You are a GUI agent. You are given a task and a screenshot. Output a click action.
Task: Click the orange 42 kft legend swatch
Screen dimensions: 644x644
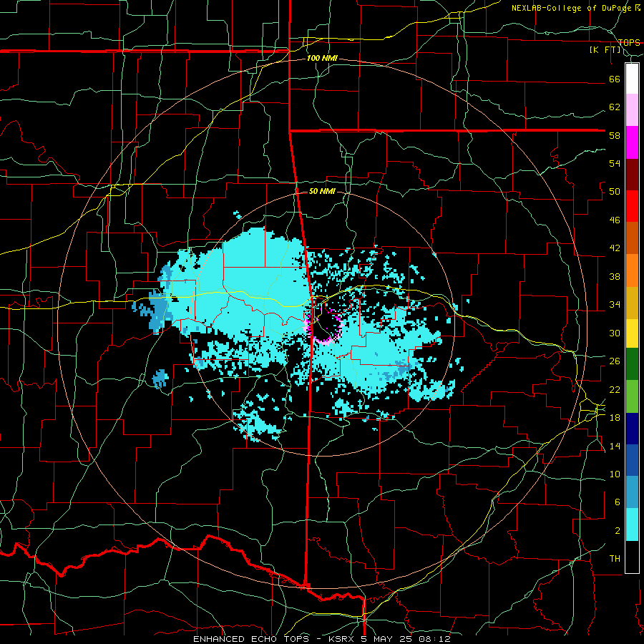pyautogui.click(x=632, y=270)
